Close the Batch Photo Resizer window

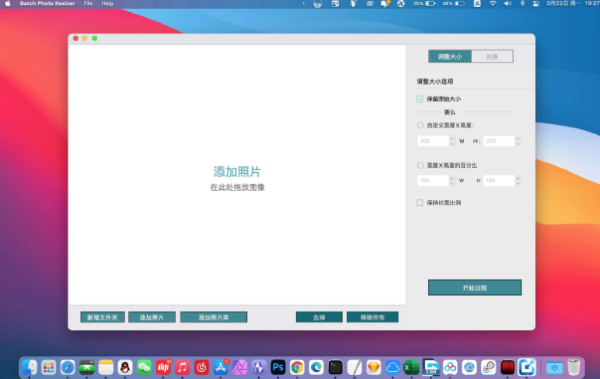76,38
